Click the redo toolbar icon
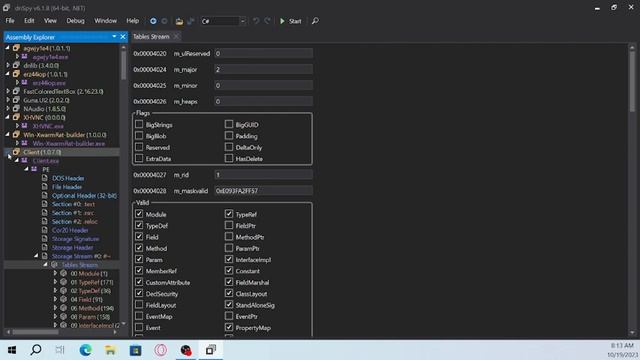640x360 pixels. [x=267, y=21]
